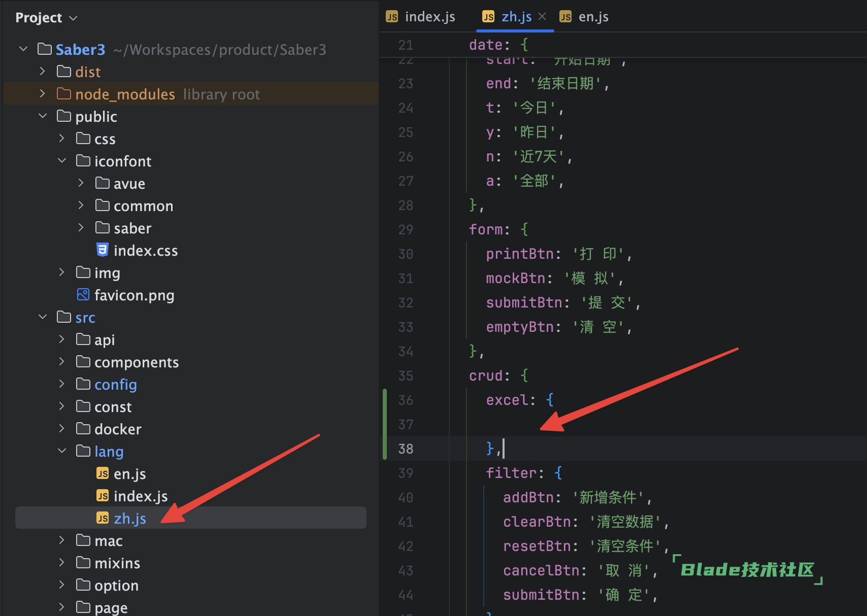Expand the config folder chevron
This screenshot has width=867, height=616.
point(62,384)
